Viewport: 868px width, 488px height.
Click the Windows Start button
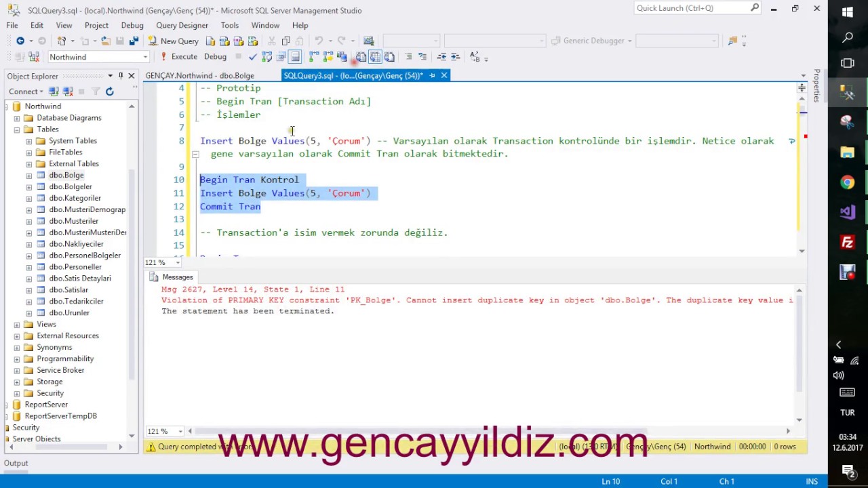coord(848,12)
